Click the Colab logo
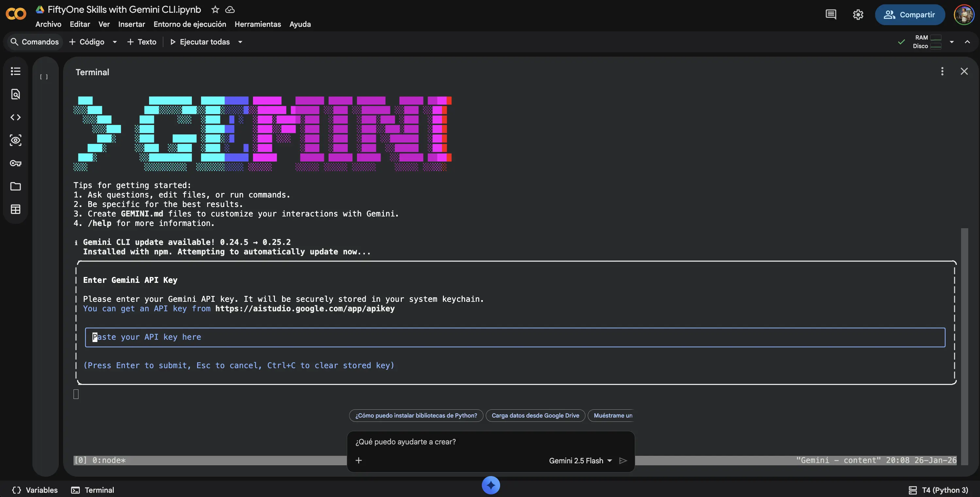The image size is (980, 497). pyautogui.click(x=15, y=14)
